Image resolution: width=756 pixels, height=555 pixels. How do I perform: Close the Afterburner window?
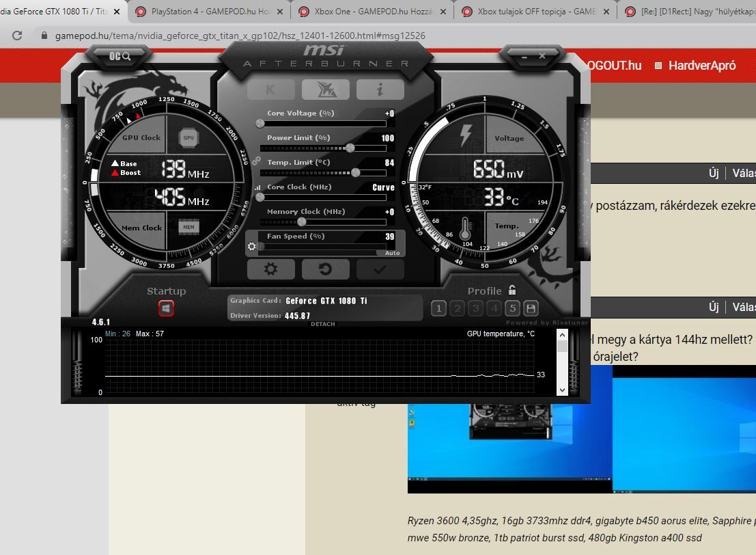click(x=542, y=56)
